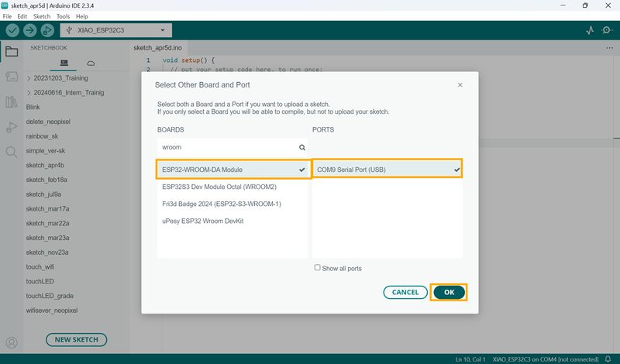Viewport: 620px width, 364px height.
Task: Click the Arduino IDE title bar logo
Action: 5,5
